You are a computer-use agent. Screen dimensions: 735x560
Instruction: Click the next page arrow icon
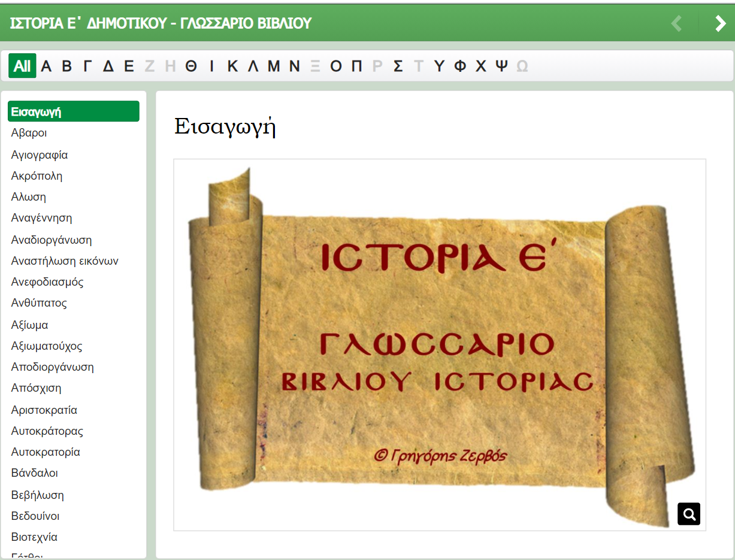pyautogui.click(x=720, y=23)
